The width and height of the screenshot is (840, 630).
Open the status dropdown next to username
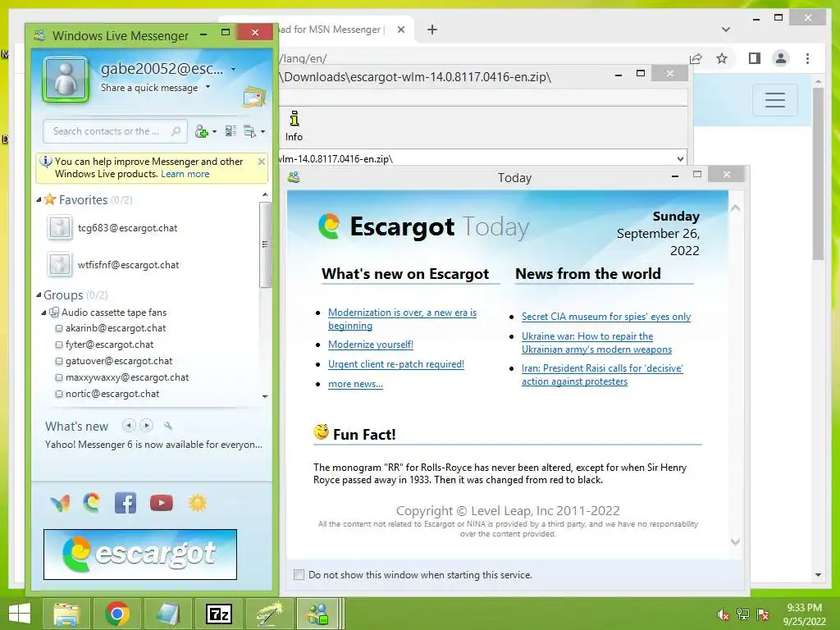pyautogui.click(x=233, y=69)
